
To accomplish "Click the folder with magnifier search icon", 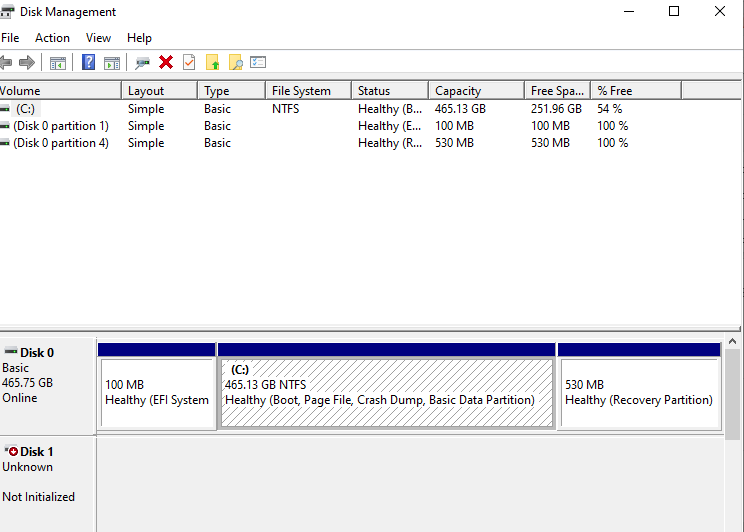I will pos(236,63).
